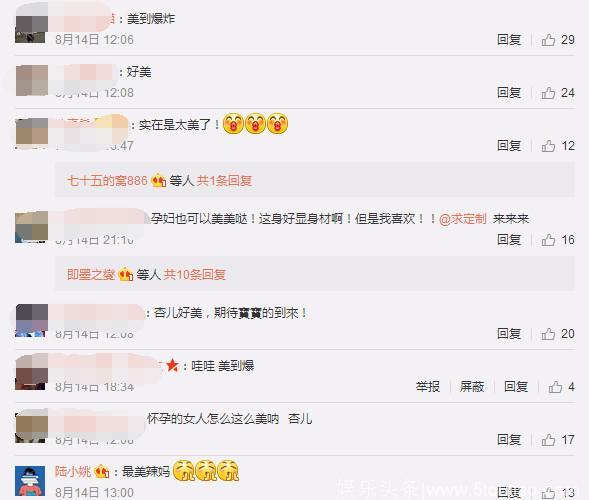Reply to the 美到爆炸 comment
Screen dimensions: 589x500
click(x=509, y=40)
